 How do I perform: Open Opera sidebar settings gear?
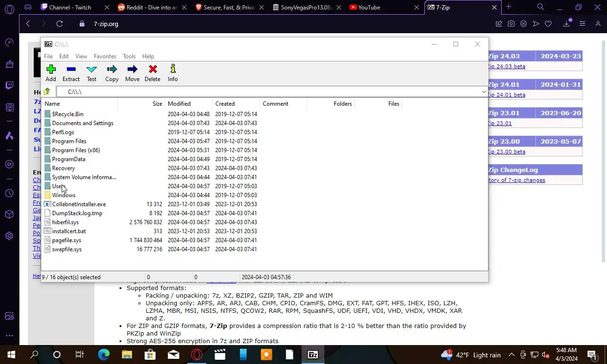point(9,236)
